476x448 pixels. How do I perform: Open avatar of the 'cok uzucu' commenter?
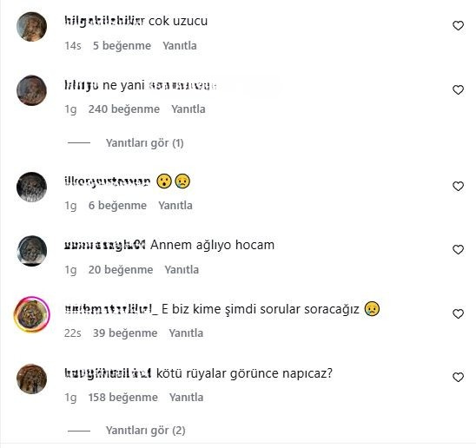(32, 27)
